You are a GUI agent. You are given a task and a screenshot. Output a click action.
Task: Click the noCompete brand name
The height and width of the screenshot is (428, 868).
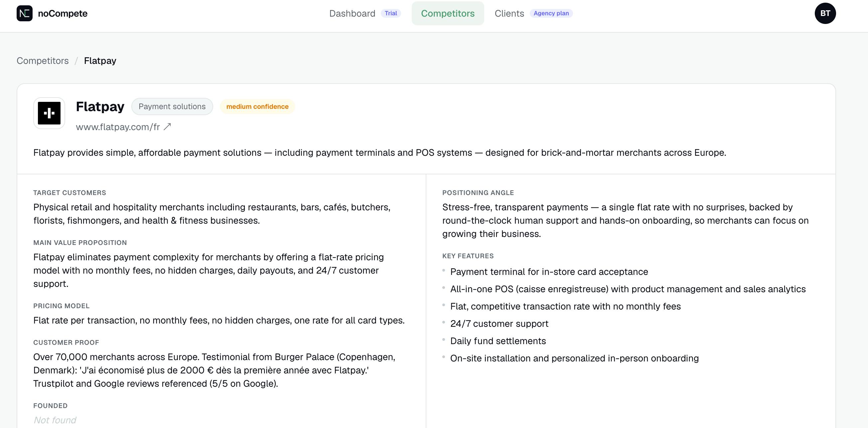coord(63,14)
